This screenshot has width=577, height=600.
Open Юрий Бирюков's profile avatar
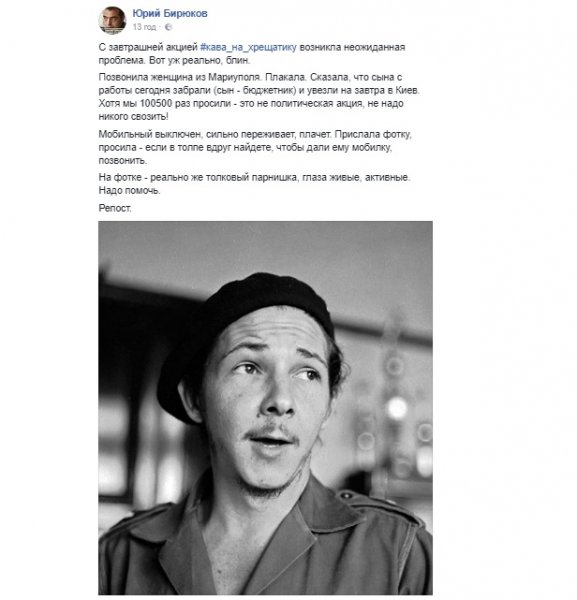click(112, 20)
